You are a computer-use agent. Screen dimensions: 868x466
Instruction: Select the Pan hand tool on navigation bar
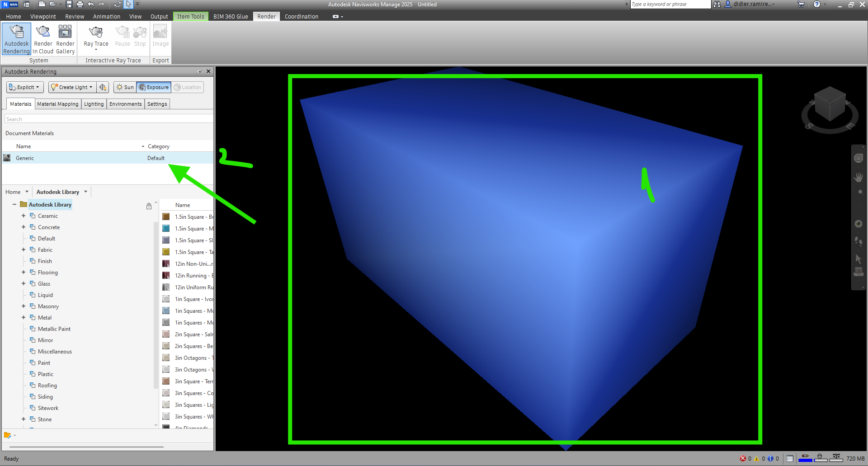pyautogui.click(x=859, y=177)
